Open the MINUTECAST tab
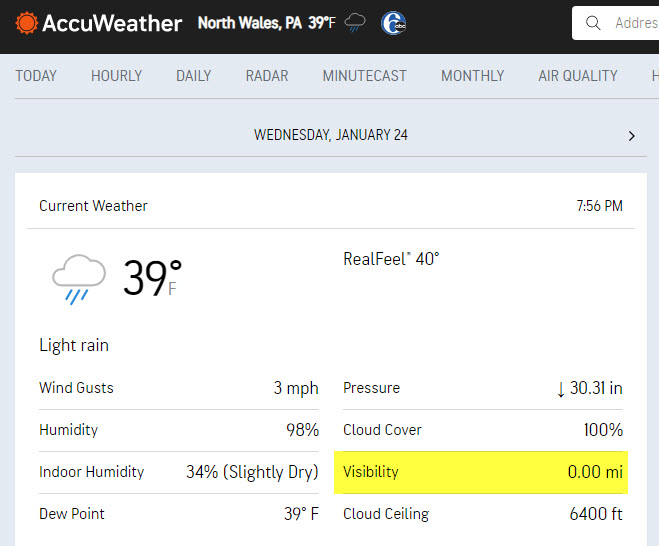The width and height of the screenshot is (659, 546). [364, 76]
